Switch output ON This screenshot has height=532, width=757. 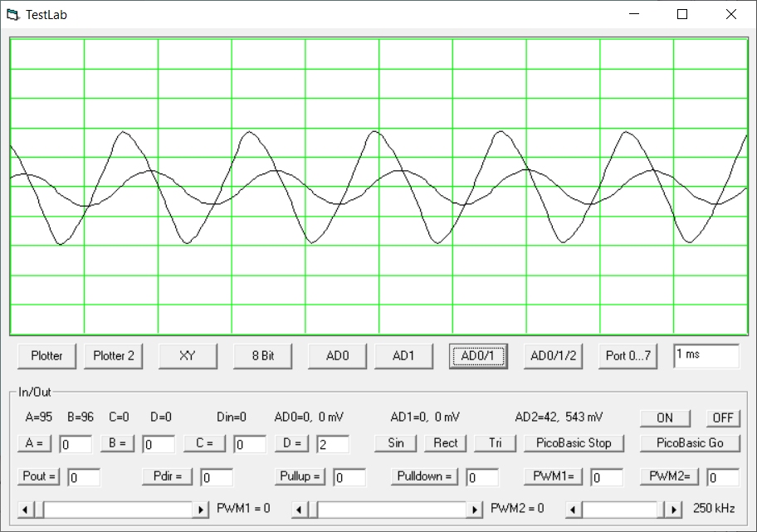tap(664, 417)
